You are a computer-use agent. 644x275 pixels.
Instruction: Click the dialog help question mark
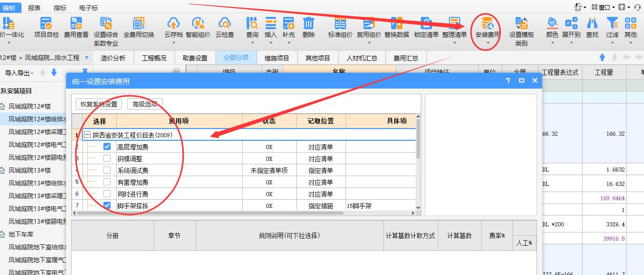508,81
